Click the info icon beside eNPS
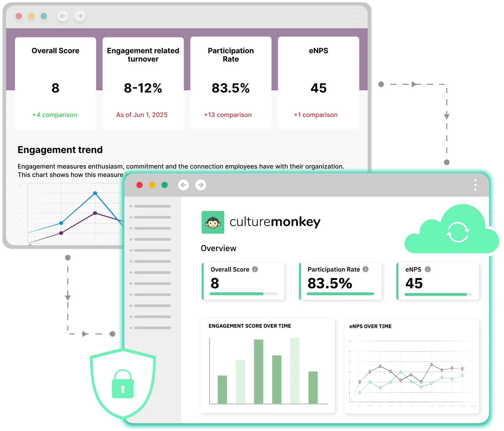504x431 pixels. [x=428, y=269]
